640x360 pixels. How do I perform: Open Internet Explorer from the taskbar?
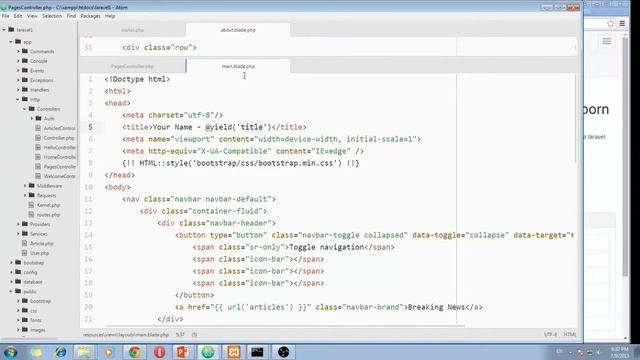(x=60, y=352)
